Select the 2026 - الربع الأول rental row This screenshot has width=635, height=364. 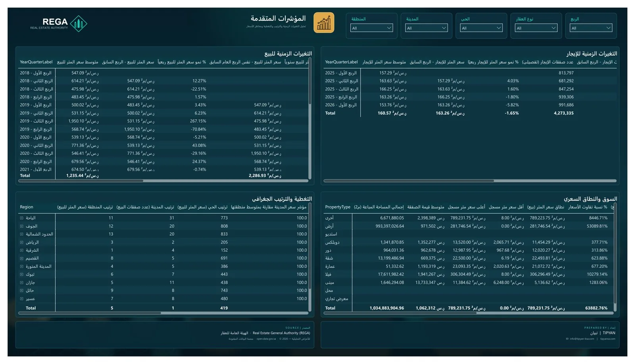pyautogui.click(x=341, y=105)
